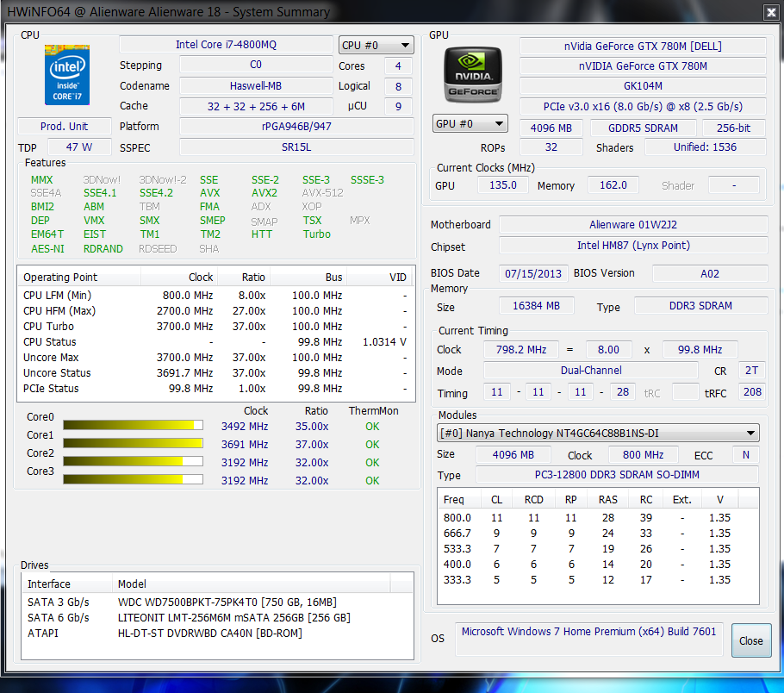Select the 666.7 frequency timing row
784x693 pixels.
pos(598,533)
